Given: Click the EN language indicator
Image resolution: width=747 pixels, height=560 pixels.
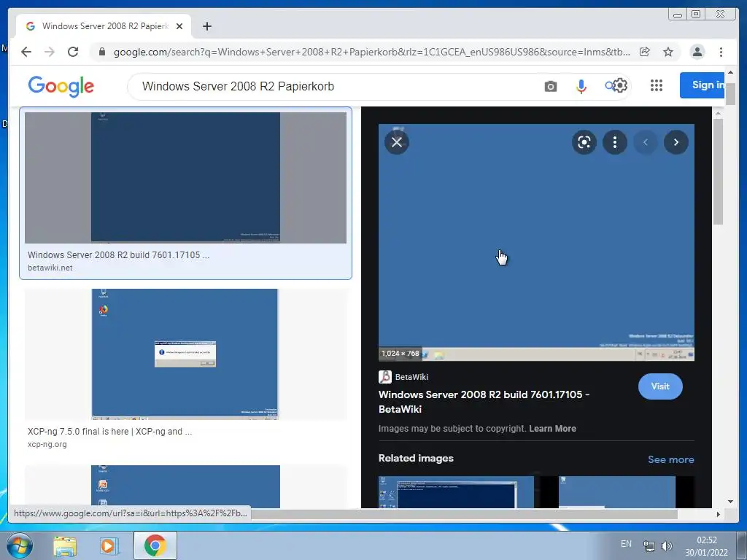Looking at the screenshot, I should tap(626, 544).
